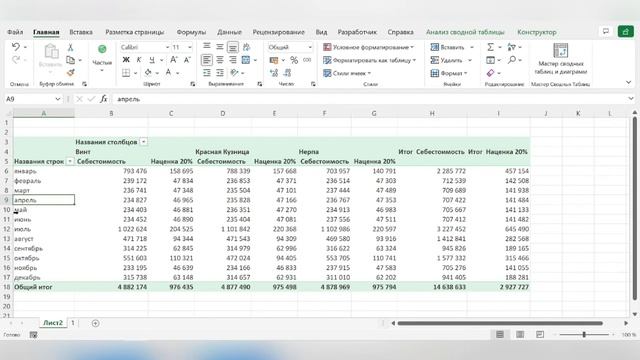This screenshot has height=360, width=640.
Task: Apply percent style format
Action: pos(294,60)
